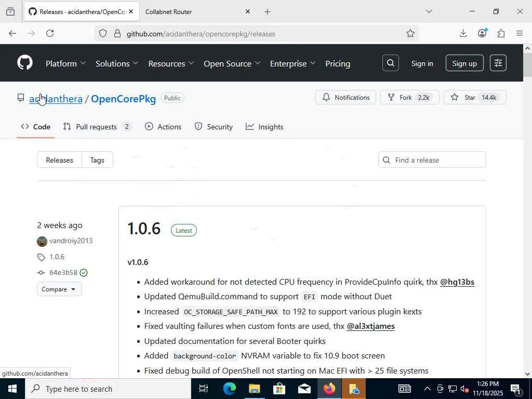Open the Security tab

click(214, 127)
